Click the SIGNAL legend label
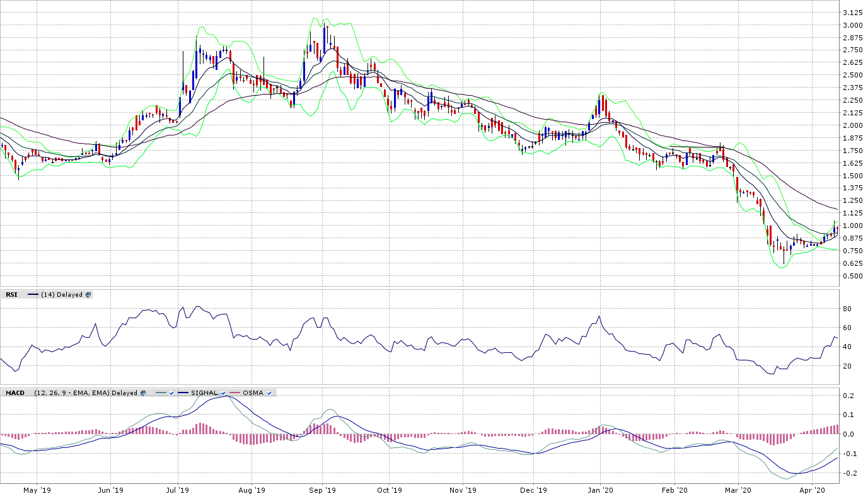This screenshot has height=499, width=868. point(204,393)
